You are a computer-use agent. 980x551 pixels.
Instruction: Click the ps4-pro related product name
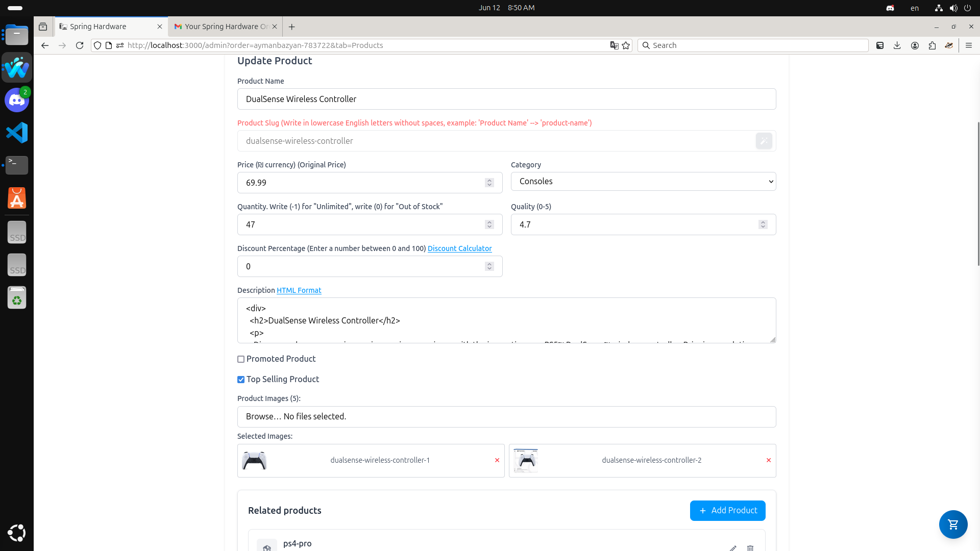click(x=297, y=543)
